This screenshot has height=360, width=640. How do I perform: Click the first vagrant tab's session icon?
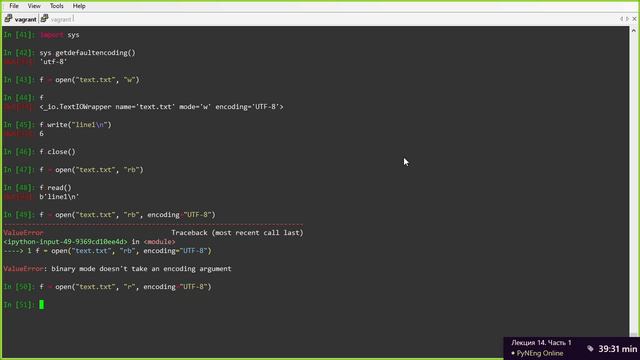pos(9,19)
